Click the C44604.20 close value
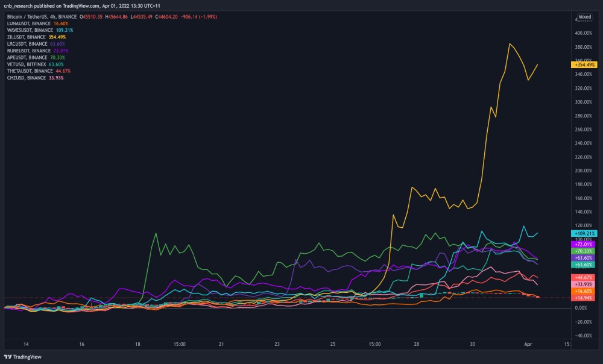Image resolution: width=603 pixels, height=364 pixels. pos(166,17)
